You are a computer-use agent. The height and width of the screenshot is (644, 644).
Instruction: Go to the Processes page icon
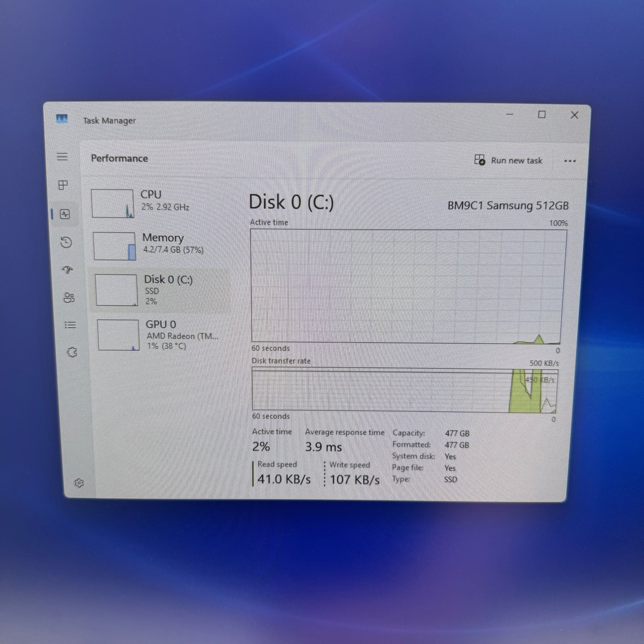pos(63,185)
